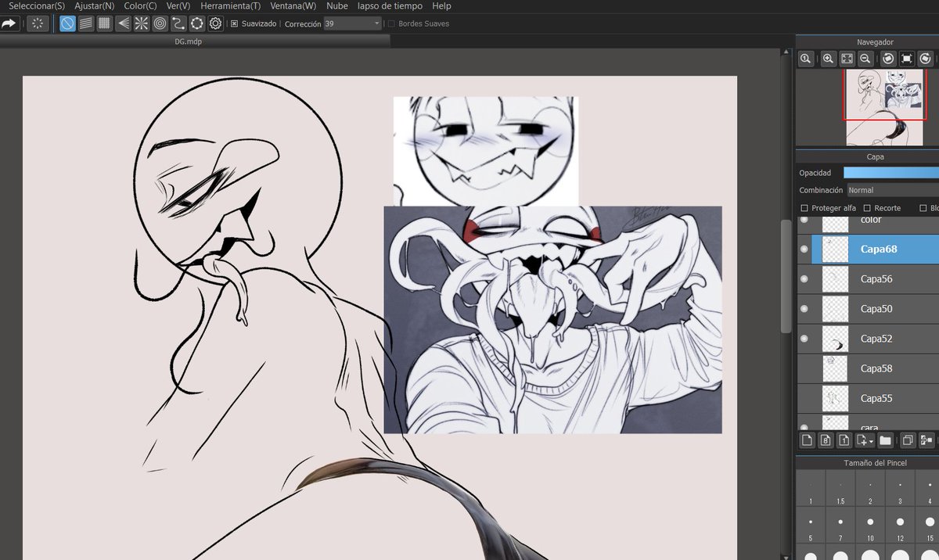Open the add special layer dropdown arrow

click(869, 441)
